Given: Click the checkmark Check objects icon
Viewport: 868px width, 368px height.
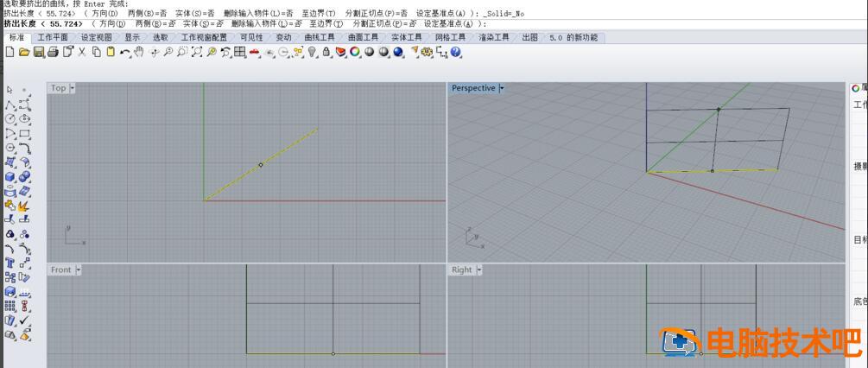Looking at the screenshot, I should (x=25, y=320).
